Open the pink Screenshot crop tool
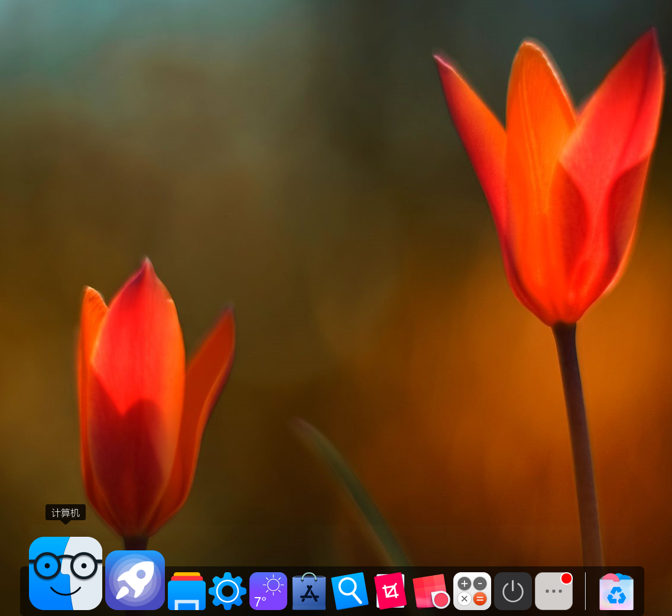This screenshot has width=672, height=616. [x=390, y=591]
